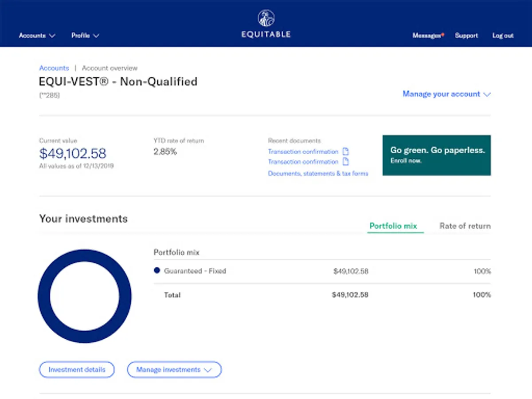Go to Accounts breadcrumb link
The height and width of the screenshot is (399, 532).
coord(54,68)
